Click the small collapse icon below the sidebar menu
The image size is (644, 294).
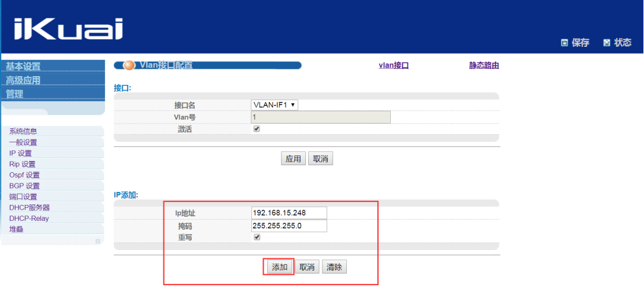98,241
